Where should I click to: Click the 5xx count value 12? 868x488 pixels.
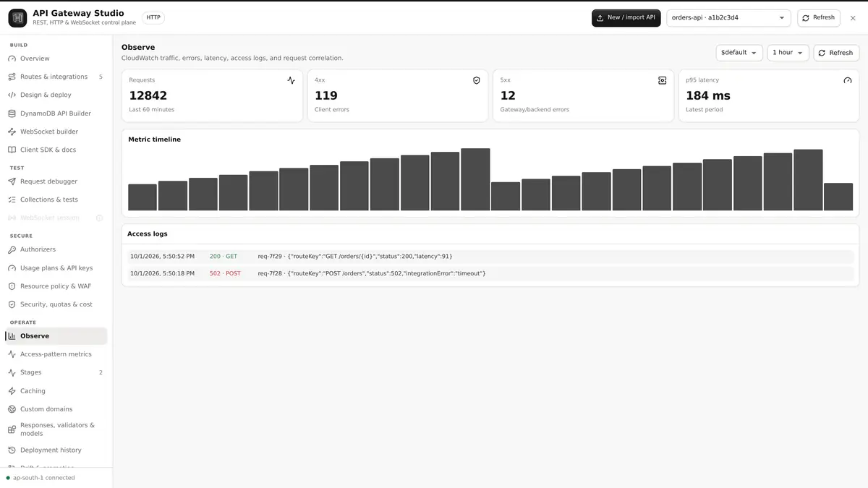(508, 95)
